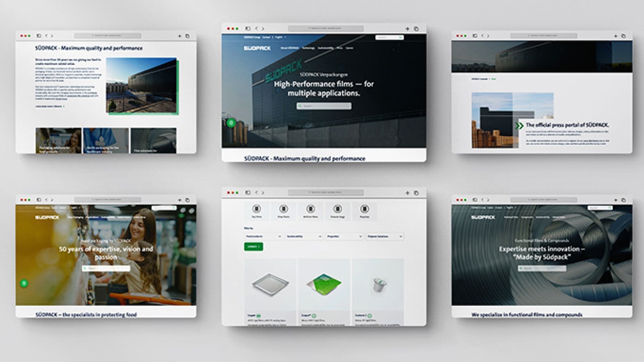Viewport: 644px width, 362px height.
Task: Go back in the Maximum quality browser window
Action: 46,36
